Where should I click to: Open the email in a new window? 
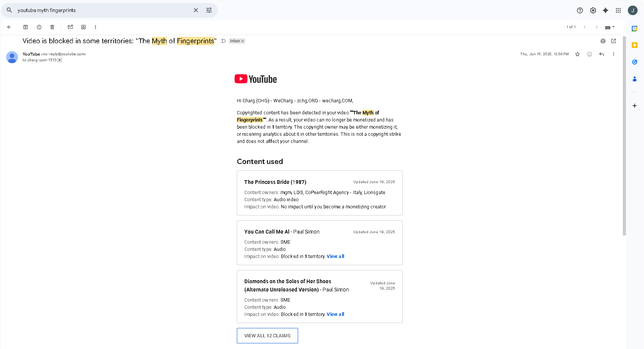click(x=614, y=41)
